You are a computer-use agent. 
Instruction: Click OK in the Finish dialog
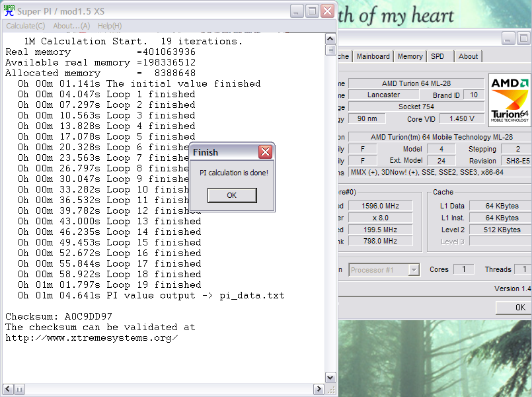pos(232,195)
